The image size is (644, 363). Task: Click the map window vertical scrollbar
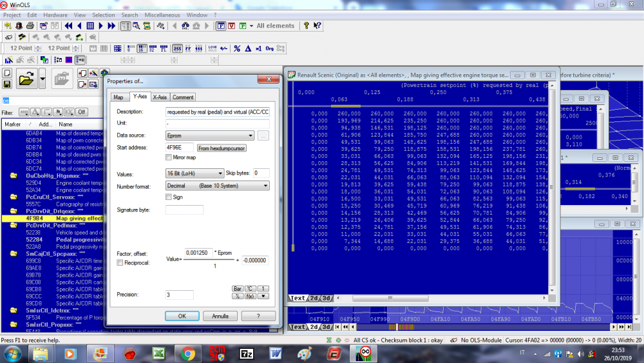pos(552,187)
